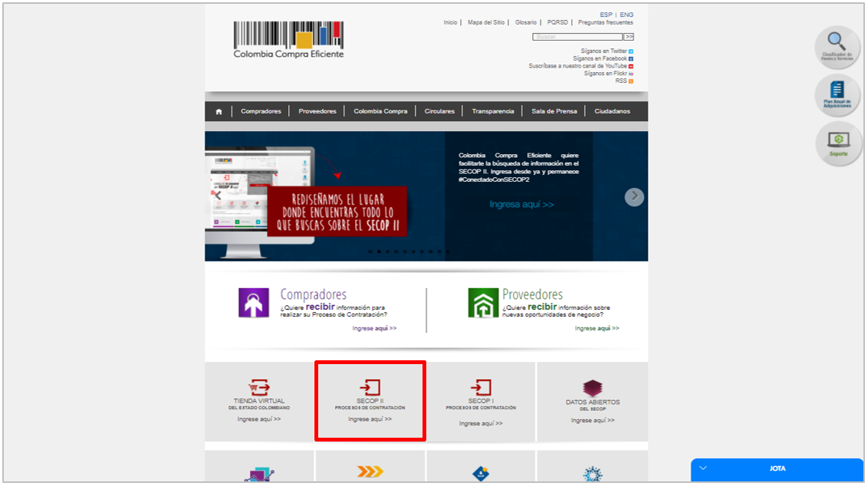868x486 pixels.
Task: Click the Datos Abiertos stacked layers icon
Action: (x=592, y=388)
